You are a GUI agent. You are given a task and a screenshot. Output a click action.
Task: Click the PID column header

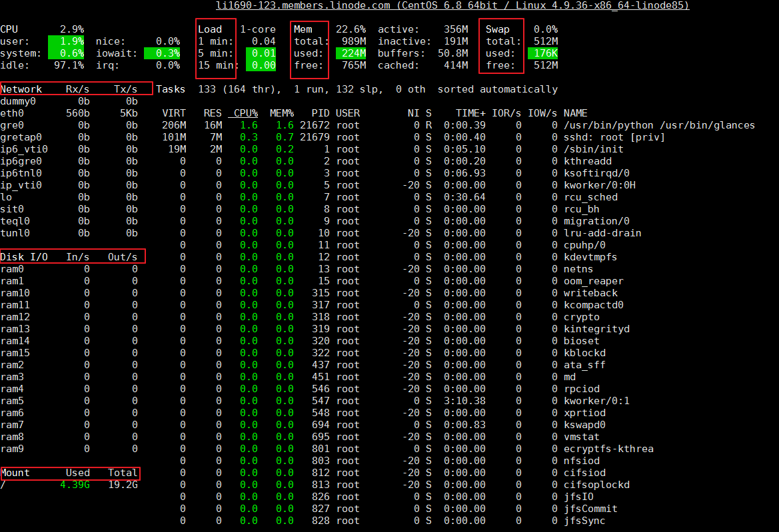[x=320, y=113]
